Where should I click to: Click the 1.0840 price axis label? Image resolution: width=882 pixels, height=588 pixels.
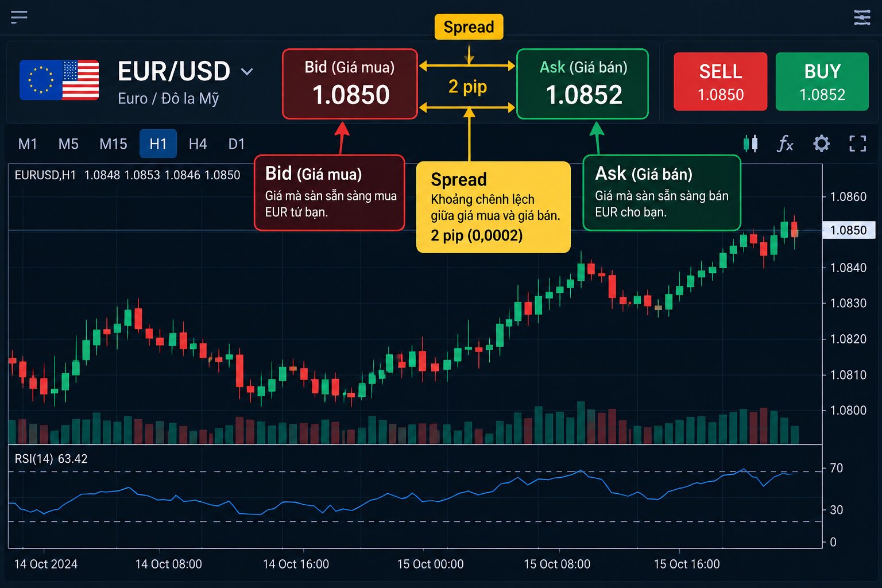(x=848, y=268)
